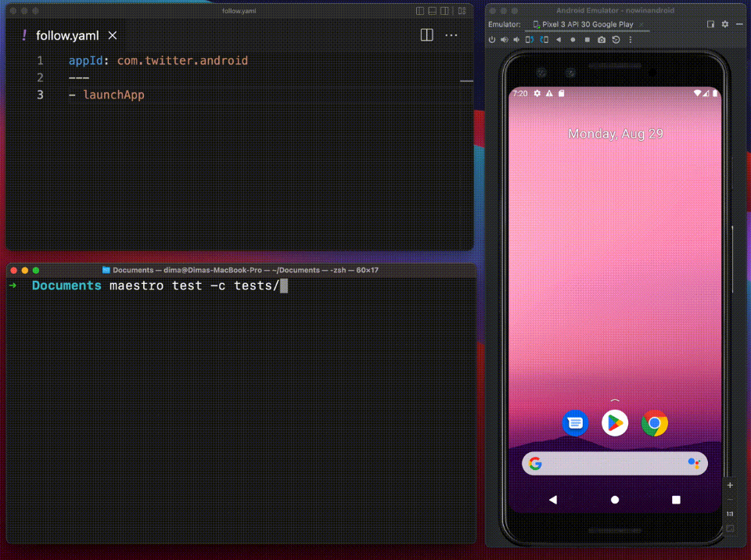The width and height of the screenshot is (751, 560).
Task: Tap the phone status bar warning icon
Action: tap(549, 93)
